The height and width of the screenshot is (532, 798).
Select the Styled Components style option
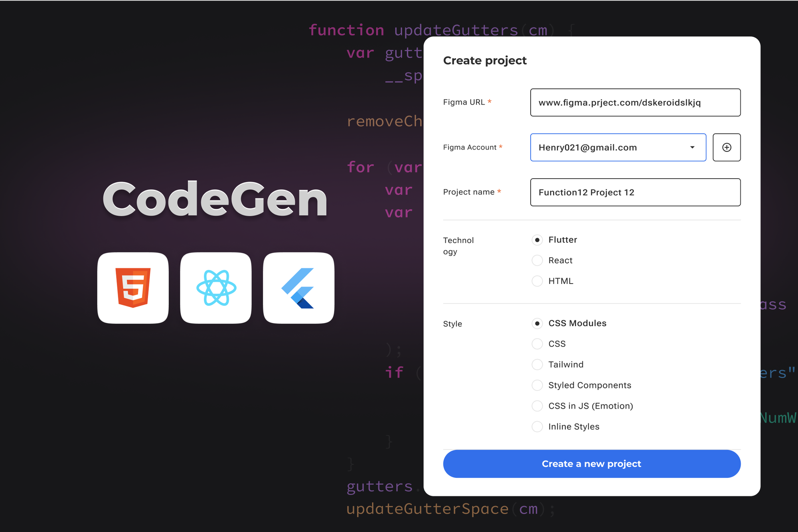click(537, 385)
